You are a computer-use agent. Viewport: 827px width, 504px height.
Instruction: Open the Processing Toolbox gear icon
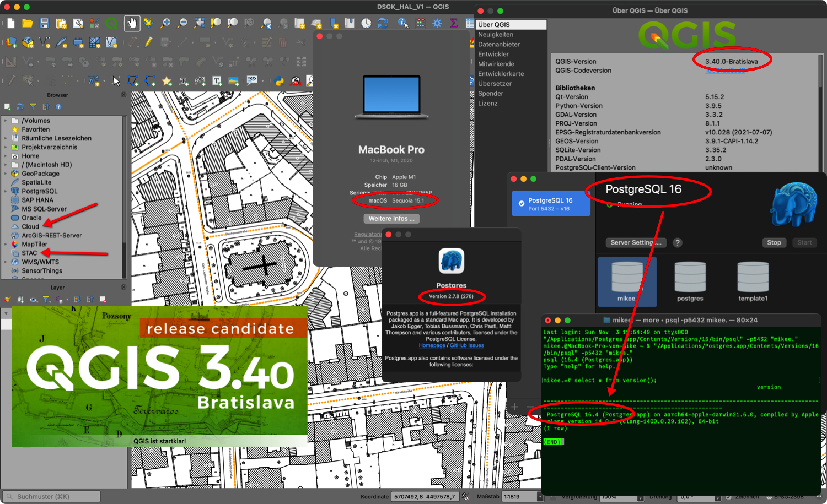click(437, 23)
